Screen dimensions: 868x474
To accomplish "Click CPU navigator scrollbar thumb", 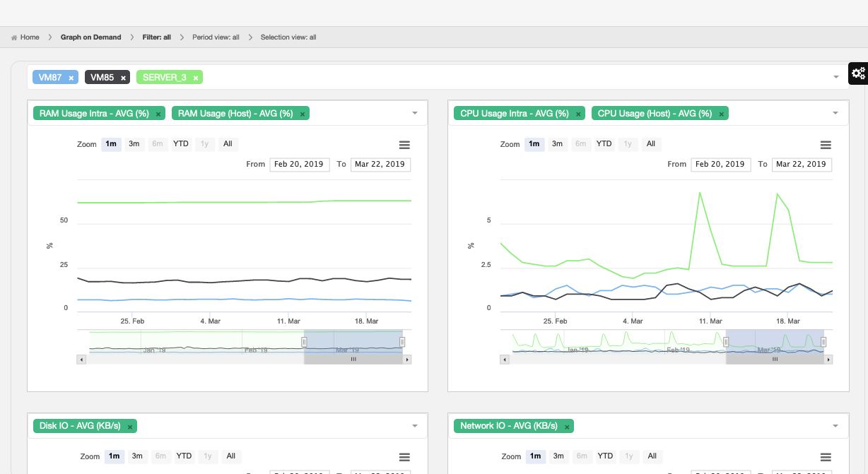I will click(775, 360).
